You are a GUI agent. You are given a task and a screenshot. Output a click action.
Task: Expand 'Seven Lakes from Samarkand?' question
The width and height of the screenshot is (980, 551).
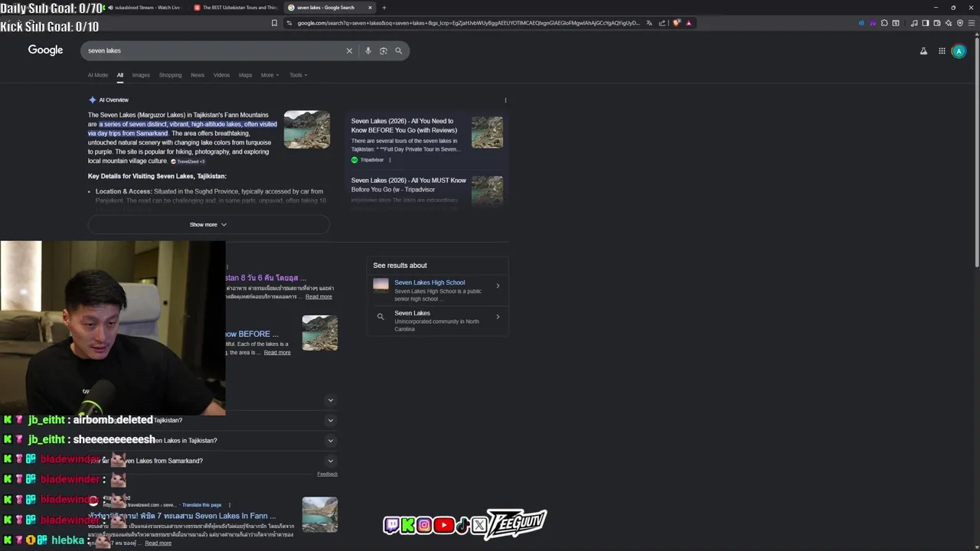(331, 461)
